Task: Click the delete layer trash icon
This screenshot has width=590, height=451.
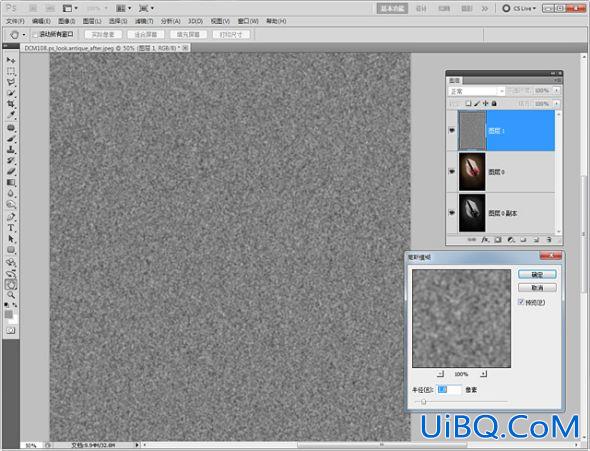Action: (549, 240)
